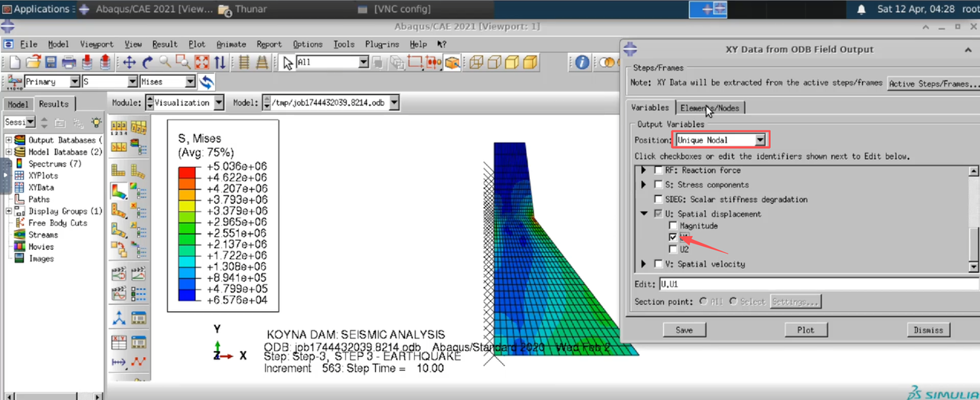This screenshot has height=400, width=980.
Task: Collapse the U: Spatial displacement row
Action: (x=644, y=215)
